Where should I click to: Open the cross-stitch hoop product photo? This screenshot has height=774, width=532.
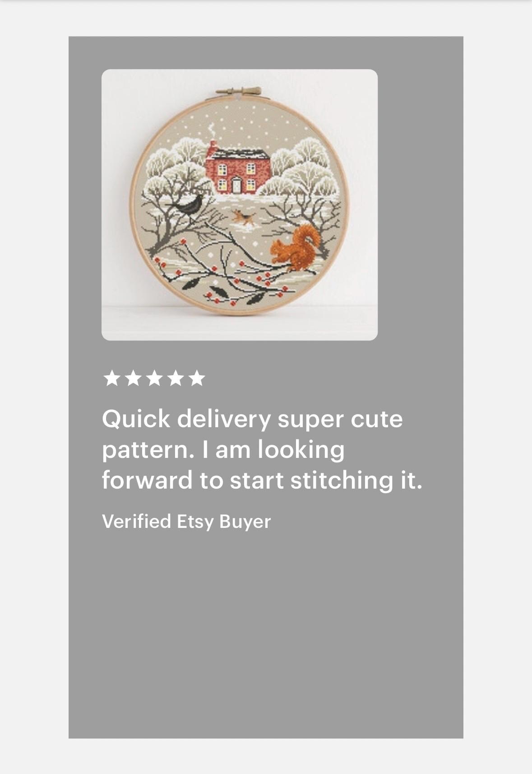click(x=239, y=205)
